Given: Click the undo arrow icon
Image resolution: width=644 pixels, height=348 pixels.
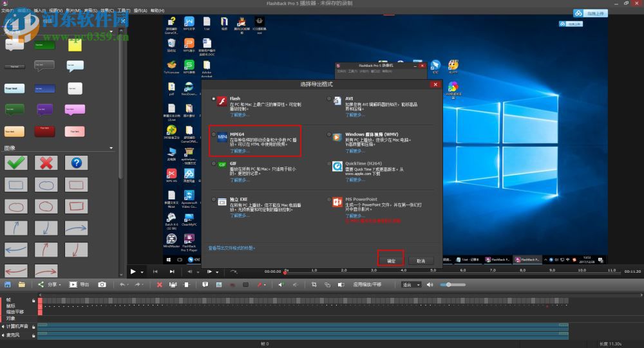Looking at the screenshot, I should pyautogui.click(x=122, y=284).
